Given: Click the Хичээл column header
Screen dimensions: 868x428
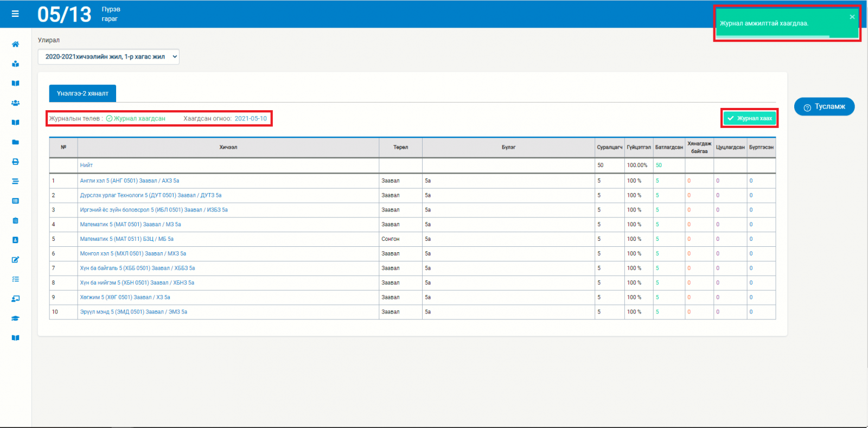Looking at the screenshot, I should [x=228, y=148].
